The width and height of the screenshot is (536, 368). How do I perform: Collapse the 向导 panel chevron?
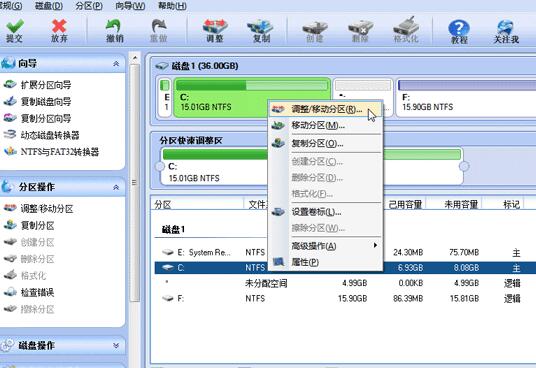coord(116,64)
